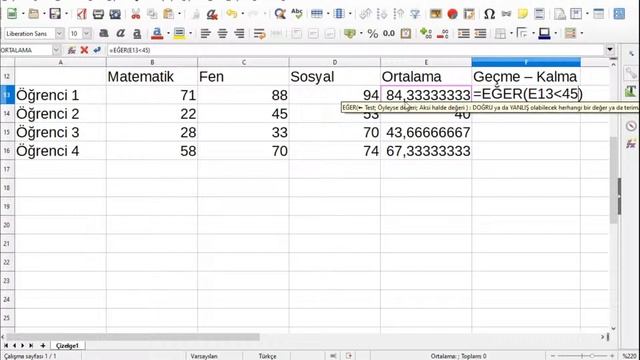Clear direct formatting icon
The width and height of the screenshot is (640, 360).
[212, 14]
